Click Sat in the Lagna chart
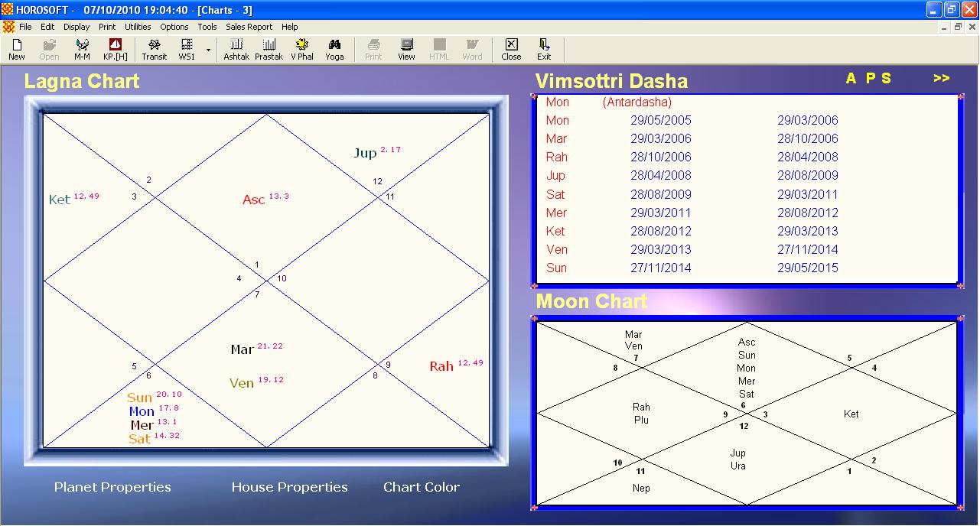Viewport: 980px width, 526px height. (139, 439)
